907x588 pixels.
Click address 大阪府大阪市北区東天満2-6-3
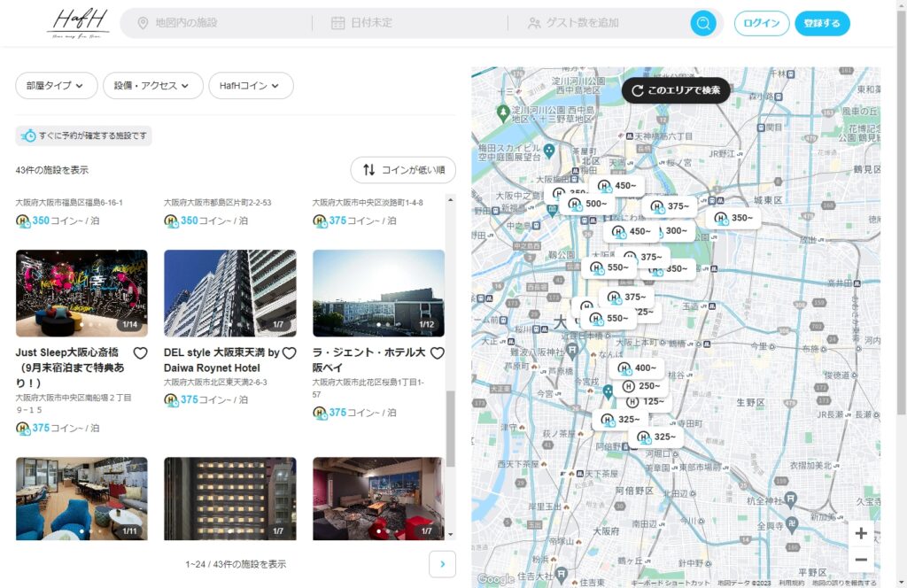215,383
